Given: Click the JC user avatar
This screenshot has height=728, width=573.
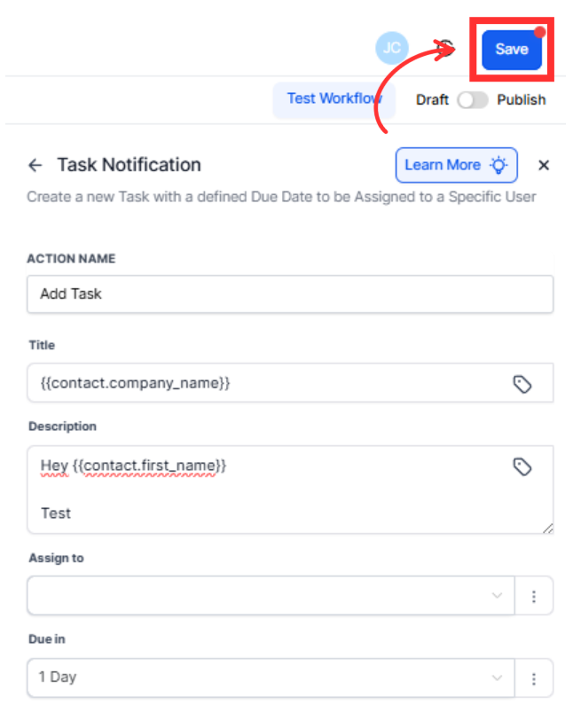Looking at the screenshot, I should (x=391, y=48).
